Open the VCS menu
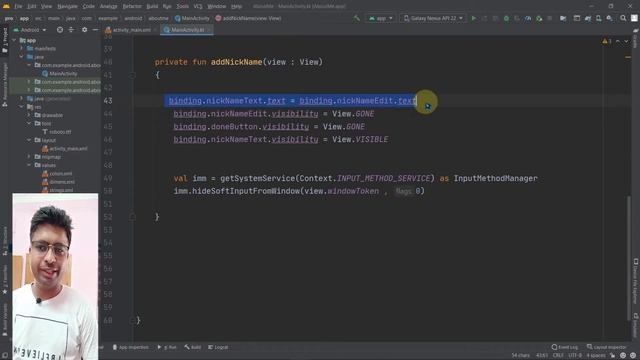640x360 pixels. [198, 6]
